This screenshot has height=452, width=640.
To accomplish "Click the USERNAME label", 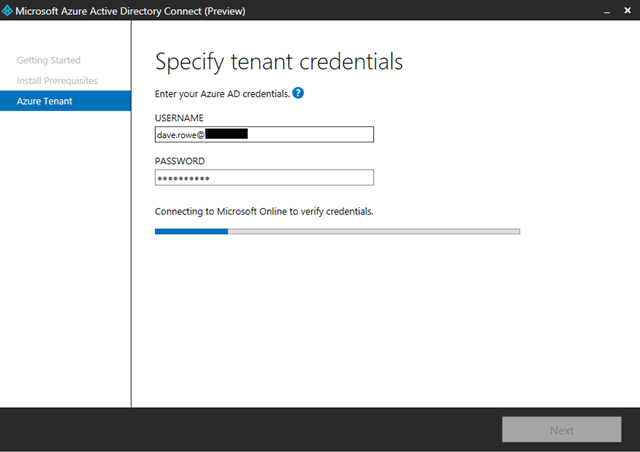I will (179, 118).
